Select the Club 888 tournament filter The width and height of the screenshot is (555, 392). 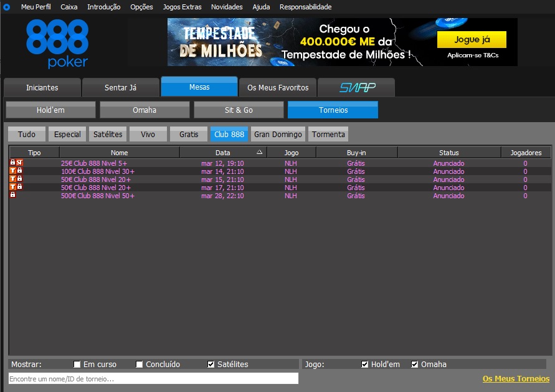click(x=229, y=134)
